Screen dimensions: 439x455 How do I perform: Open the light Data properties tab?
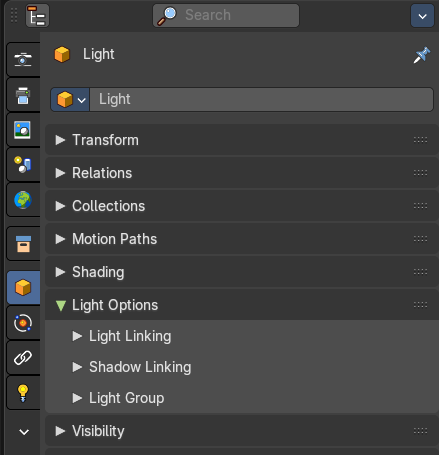click(x=23, y=393)
